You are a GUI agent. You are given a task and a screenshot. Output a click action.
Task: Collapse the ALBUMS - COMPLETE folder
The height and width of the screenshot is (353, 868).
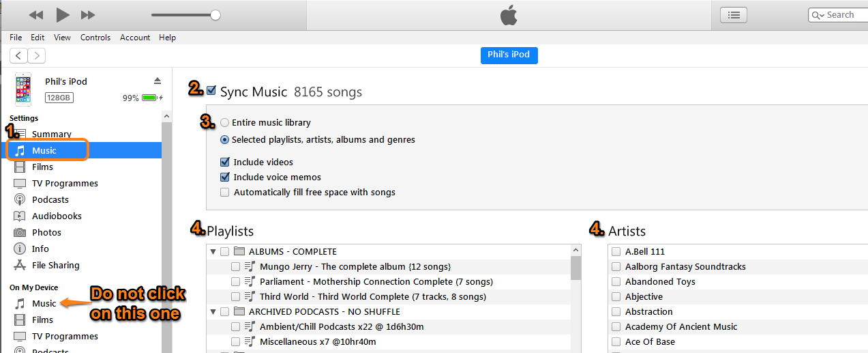213,251
